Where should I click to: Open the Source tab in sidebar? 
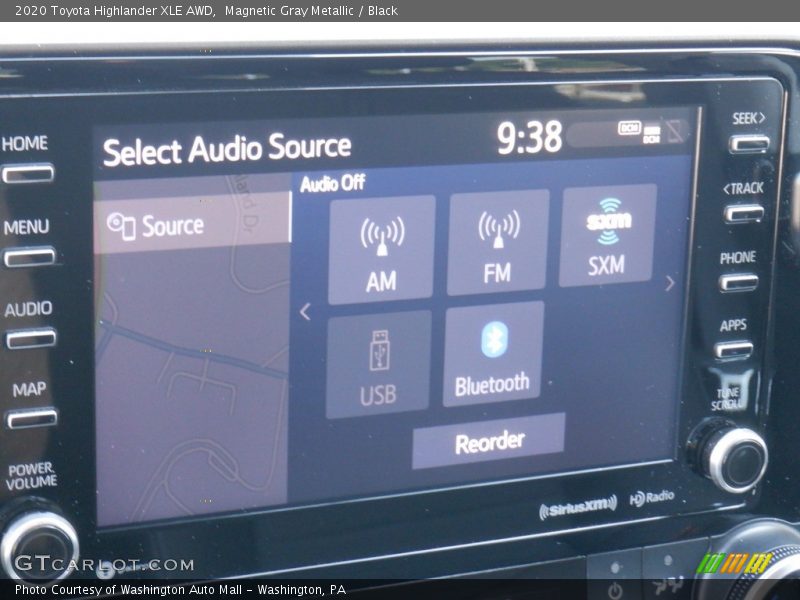(192, 223)
